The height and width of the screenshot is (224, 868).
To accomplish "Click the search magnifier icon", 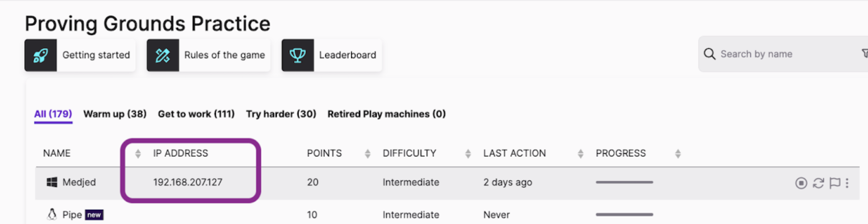I will pos(710,54).
